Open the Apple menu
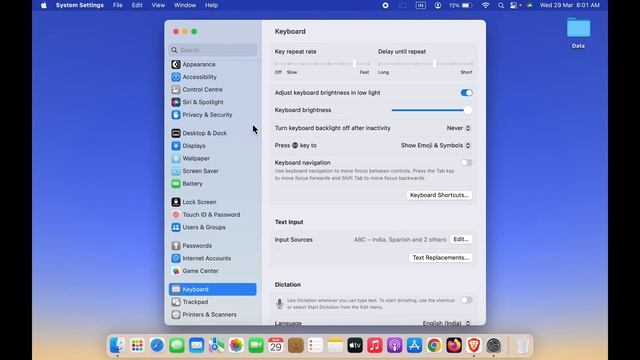This screenshot has width=640, height=360. pos(44,5)
